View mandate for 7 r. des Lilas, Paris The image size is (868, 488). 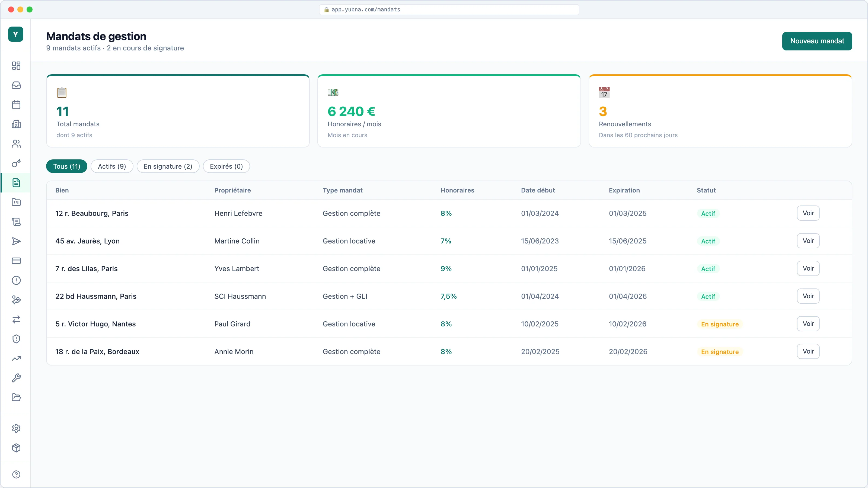[808, 268]
